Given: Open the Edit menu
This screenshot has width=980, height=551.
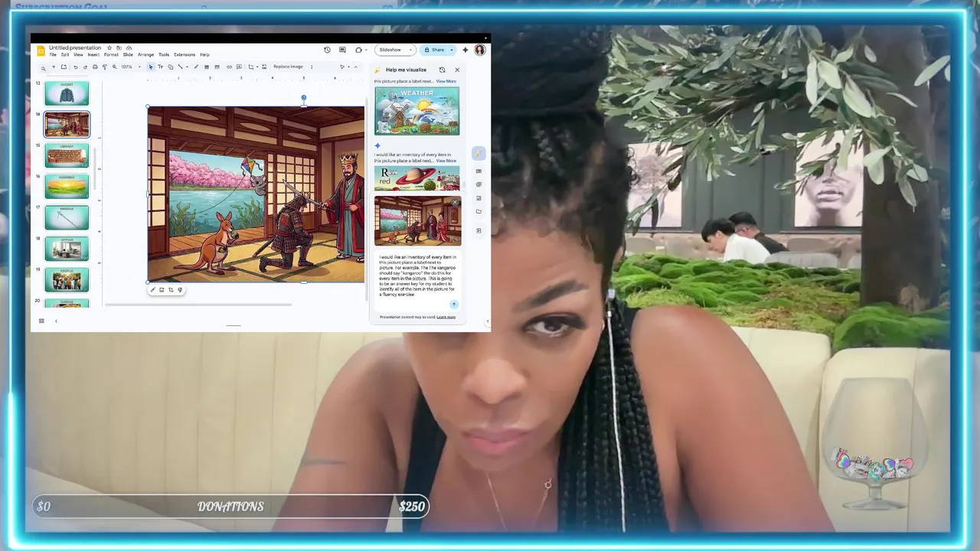Looking at the screenshot, I should click(65, 55).
